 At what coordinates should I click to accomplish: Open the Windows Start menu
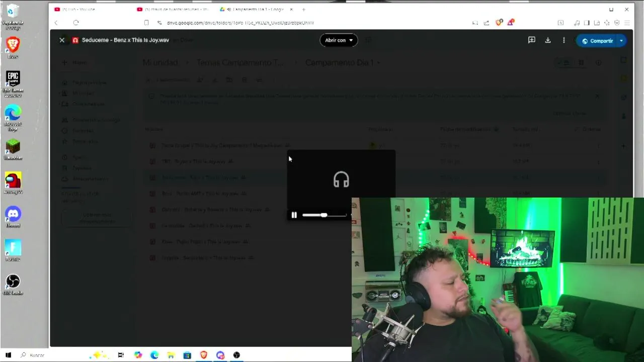tap(8, 355)
